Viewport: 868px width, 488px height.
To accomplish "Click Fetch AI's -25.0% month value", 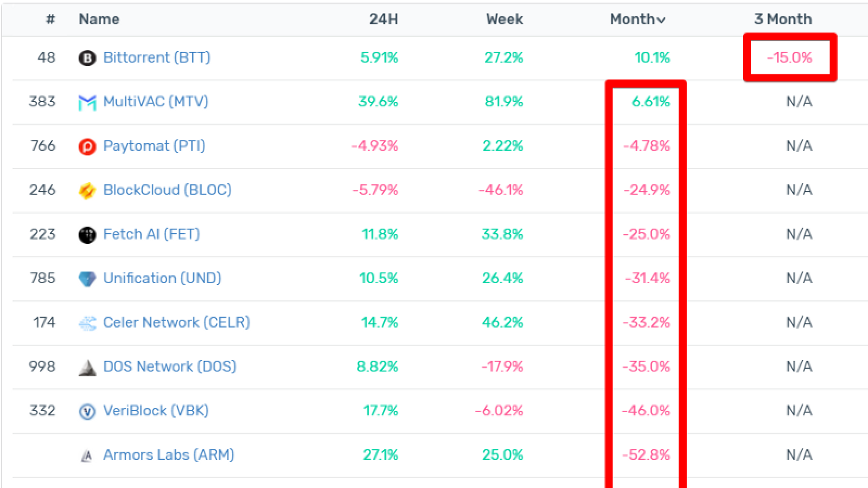I will 646,234.
